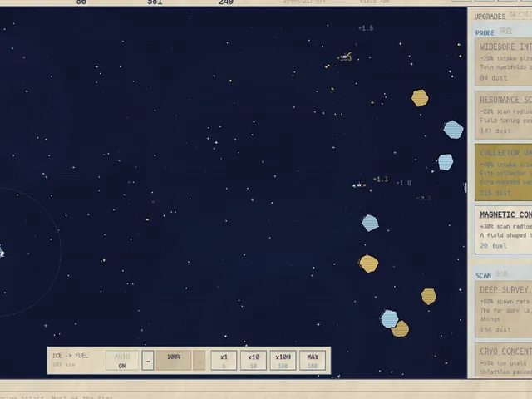This screenshot has height=399, width=532.
Task: Select the Widebore Intake upgrade card
Action: click(504, 62)
